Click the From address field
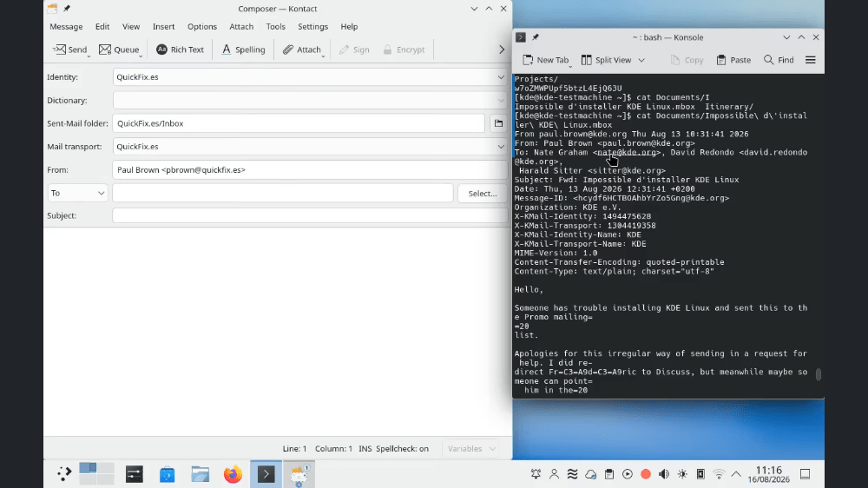 point(310,170)
